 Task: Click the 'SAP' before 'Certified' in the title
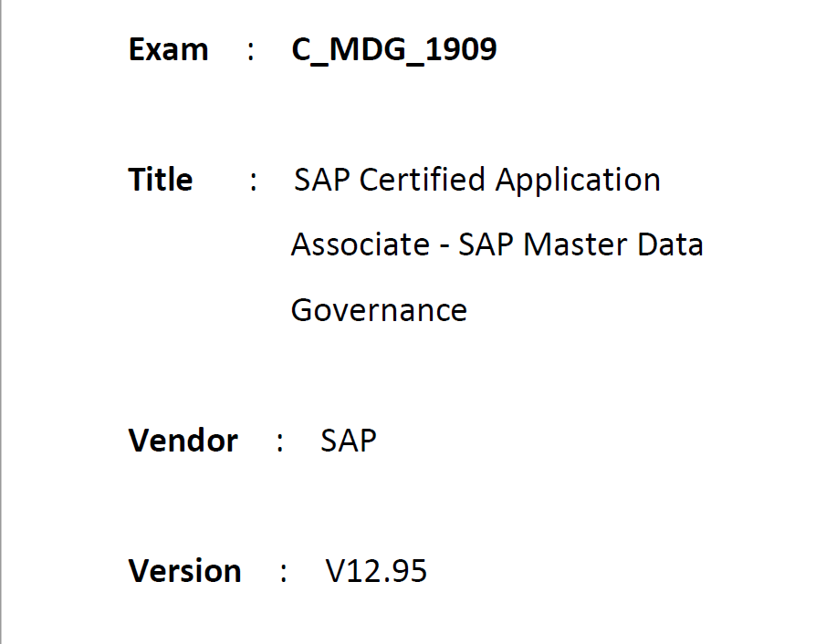point(322,180)
